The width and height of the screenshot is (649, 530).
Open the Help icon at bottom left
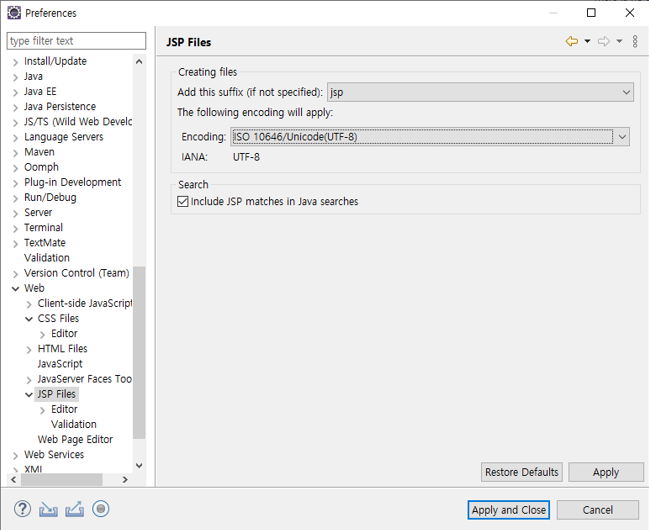(x=22, y=509)
